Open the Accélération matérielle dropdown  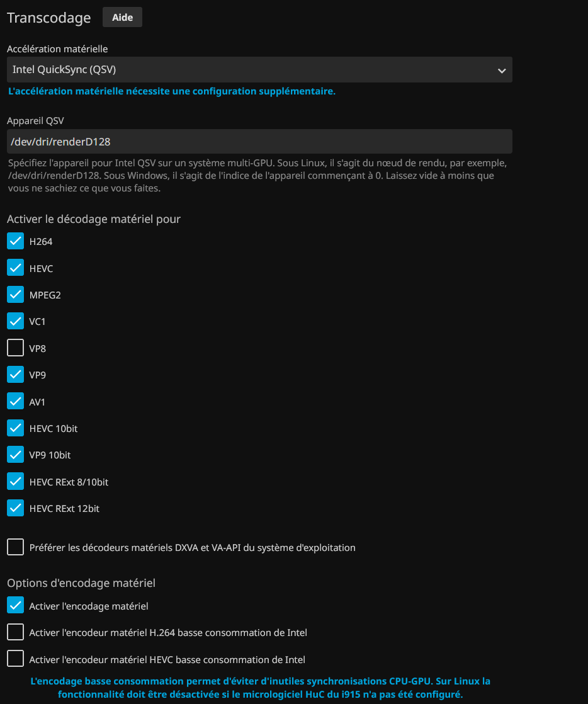[x=259, y=70]
